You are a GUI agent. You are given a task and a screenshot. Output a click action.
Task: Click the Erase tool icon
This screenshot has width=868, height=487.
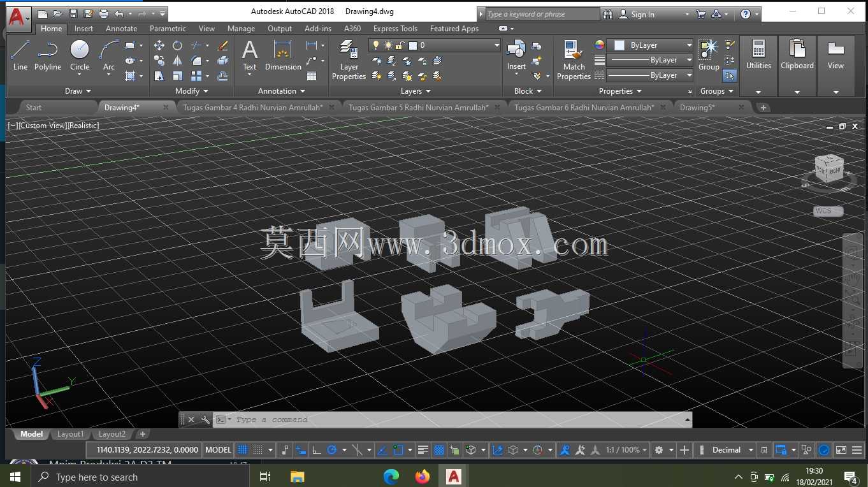(x=222, y=45)
